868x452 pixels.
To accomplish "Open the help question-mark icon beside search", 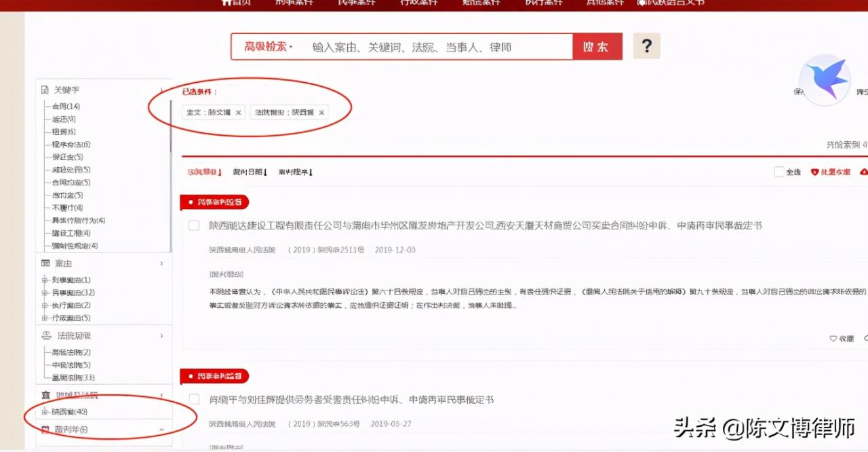I will [646, 46].
